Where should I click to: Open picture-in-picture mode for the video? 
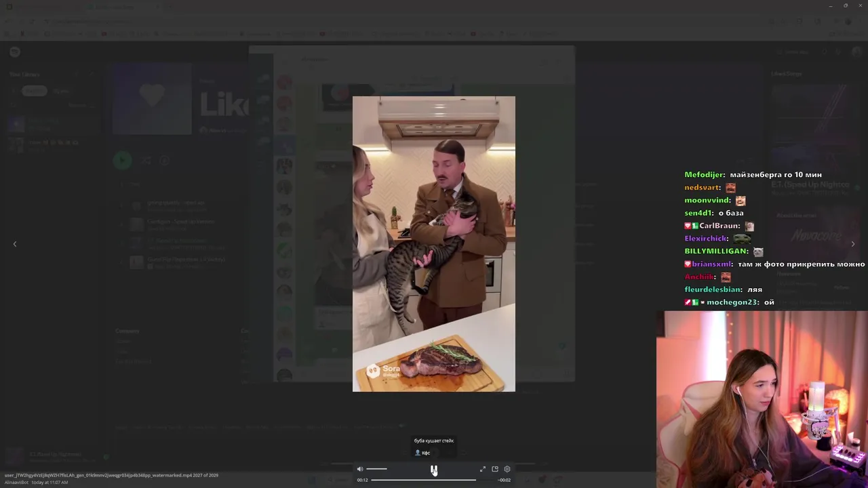point(495,469)
